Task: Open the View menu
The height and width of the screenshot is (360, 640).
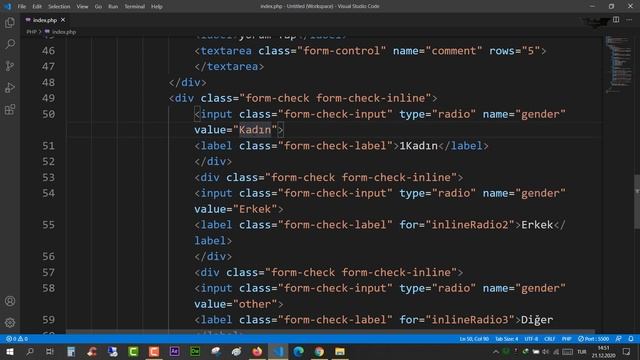Action: (x=82, y=6)
